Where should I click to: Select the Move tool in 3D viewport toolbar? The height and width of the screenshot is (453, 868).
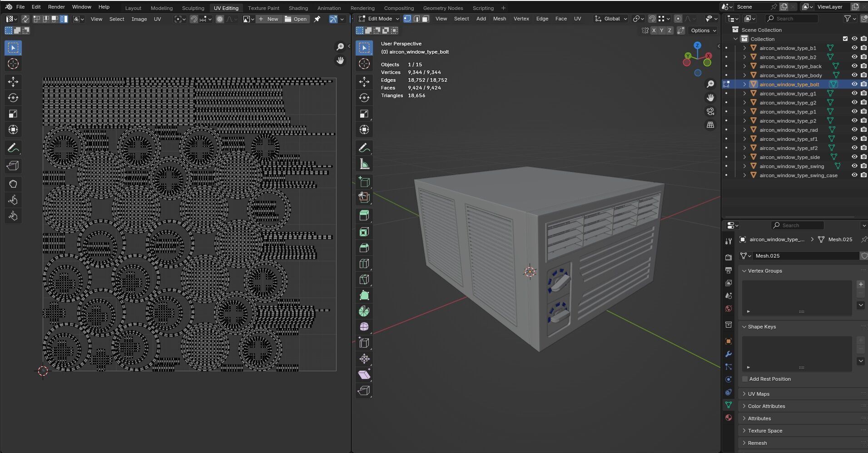click(364, 82)
